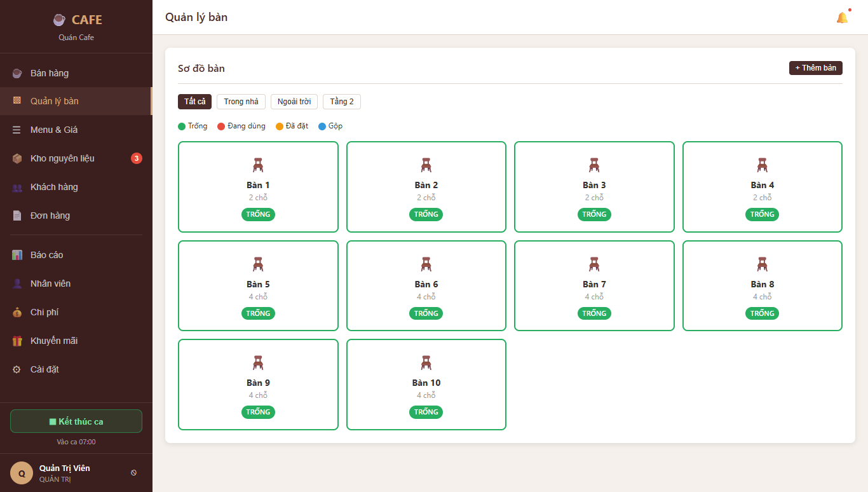868x492 pixels.
Task: Show only Ngoài trời tables
Action: [294, 102]
